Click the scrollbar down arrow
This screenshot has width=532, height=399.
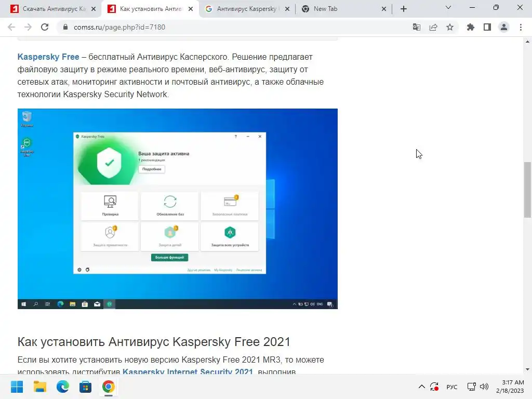point(527,369)
